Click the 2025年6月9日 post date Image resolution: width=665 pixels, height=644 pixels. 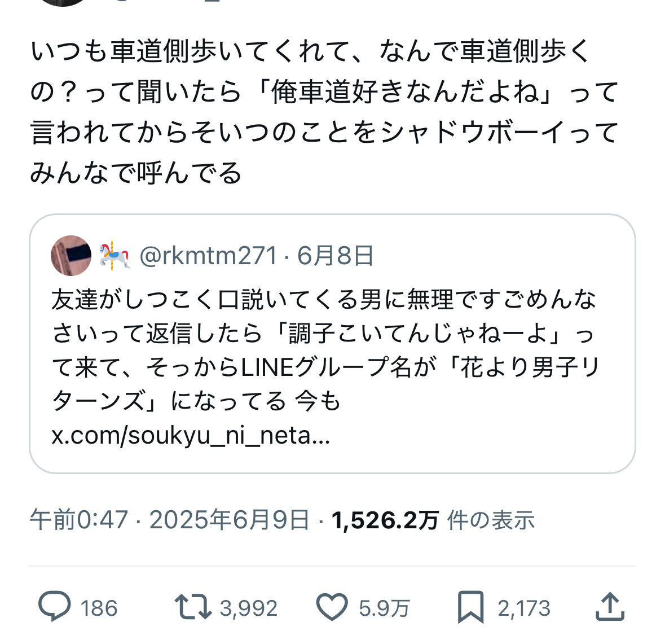click(229, 520)
